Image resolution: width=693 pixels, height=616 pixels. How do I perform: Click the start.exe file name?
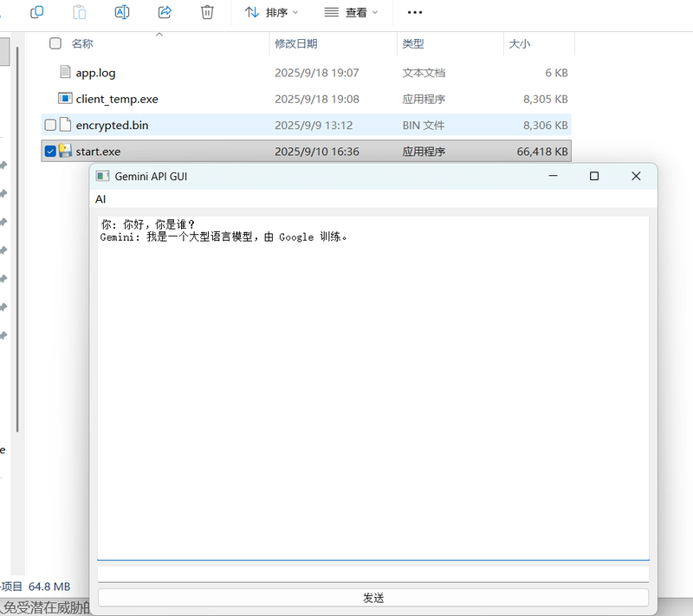pyautogui.click(x=98, y=152)
